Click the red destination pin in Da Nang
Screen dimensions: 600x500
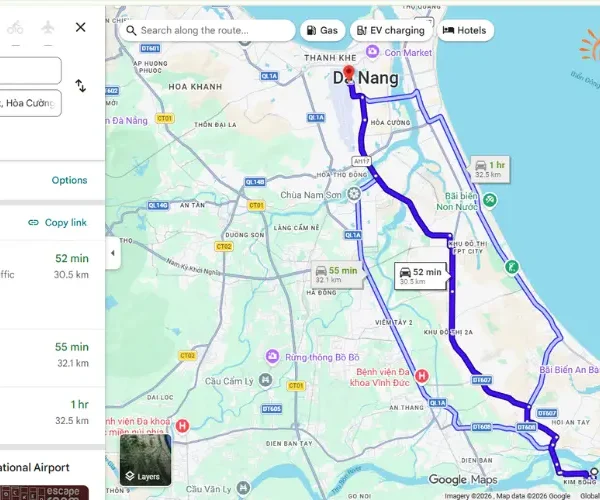tap(348, 73)
